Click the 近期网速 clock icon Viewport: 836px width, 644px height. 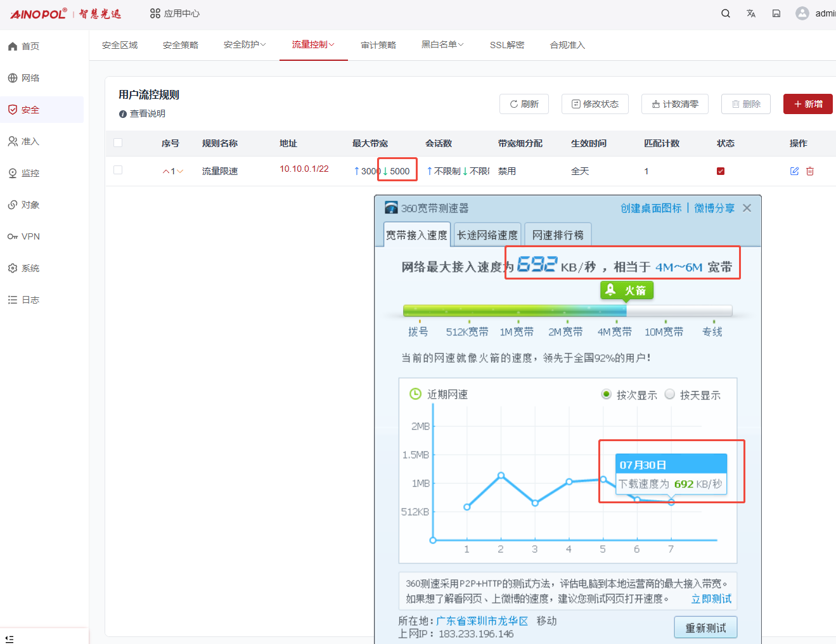pos(415,394)
